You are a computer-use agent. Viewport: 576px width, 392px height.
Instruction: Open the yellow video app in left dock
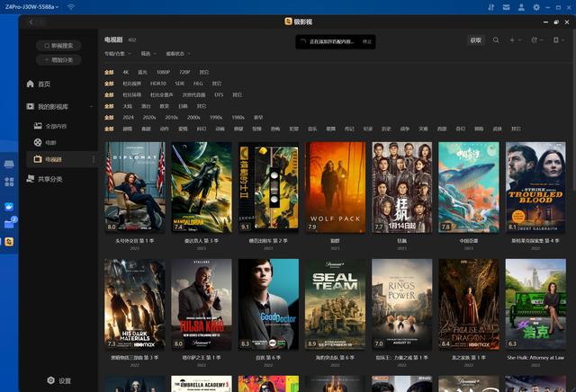tap(9, 242)
